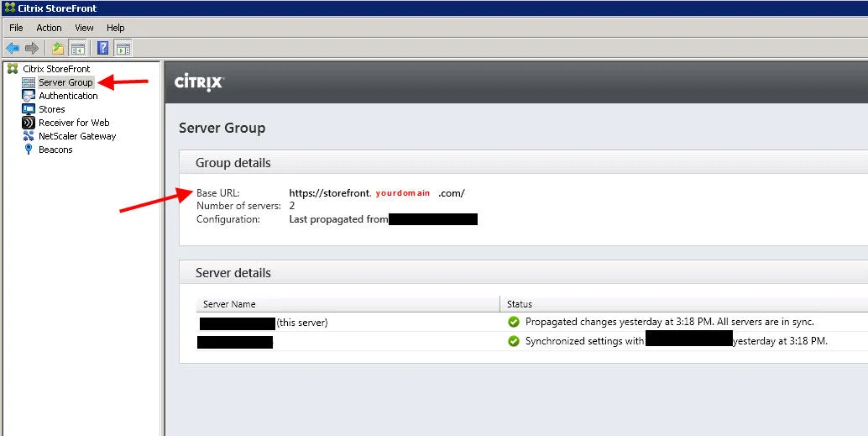This screenshot has height=436, width=868.
Task: Click the Beacons pin icon
Action: point(29,150)
